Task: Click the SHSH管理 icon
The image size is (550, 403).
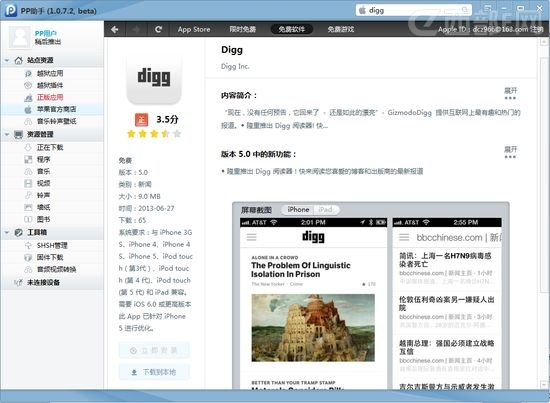Action: (28, 246)
